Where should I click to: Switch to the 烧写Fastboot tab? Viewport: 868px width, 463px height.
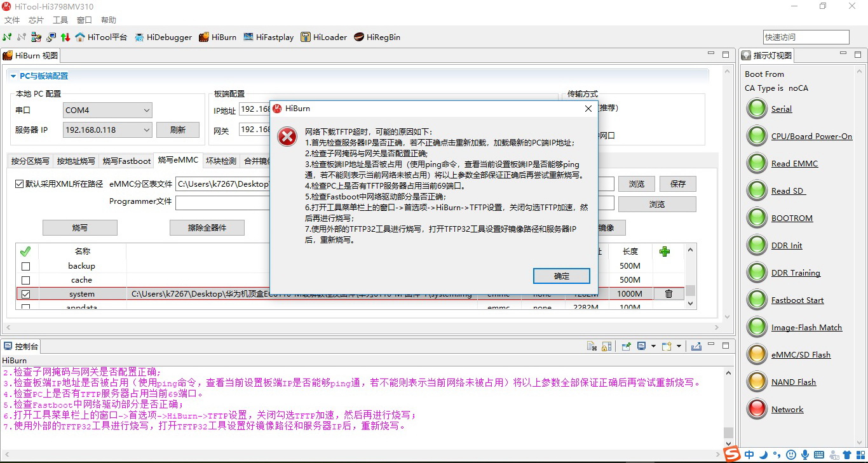[126, 161]
